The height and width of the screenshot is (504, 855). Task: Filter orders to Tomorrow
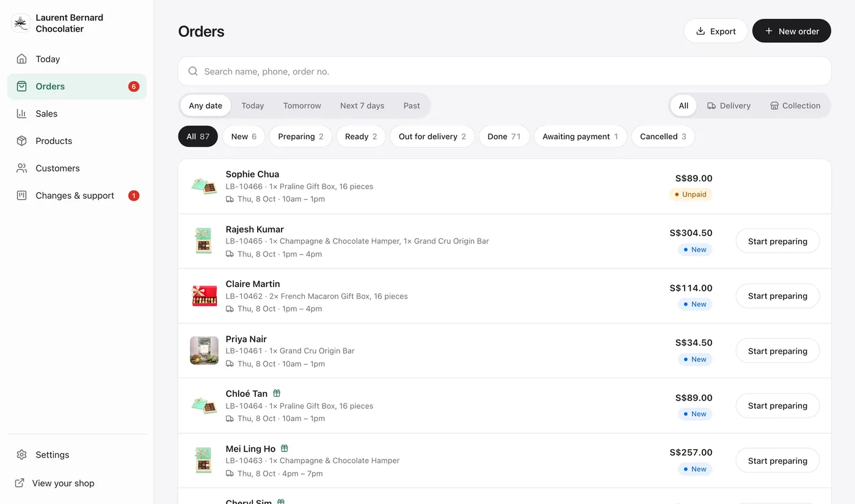pyautogui.click(x=302, y=106)
